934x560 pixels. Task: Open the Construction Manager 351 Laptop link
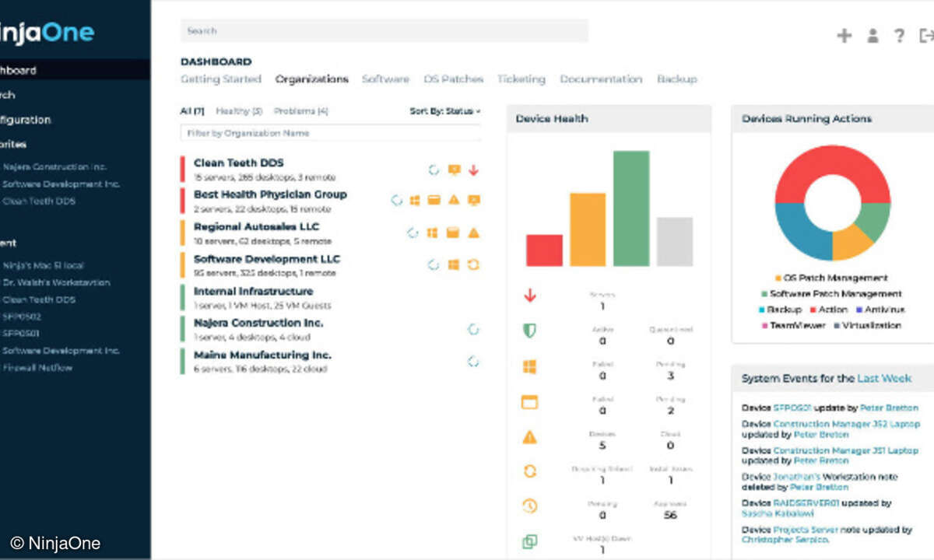pos(846,451)
